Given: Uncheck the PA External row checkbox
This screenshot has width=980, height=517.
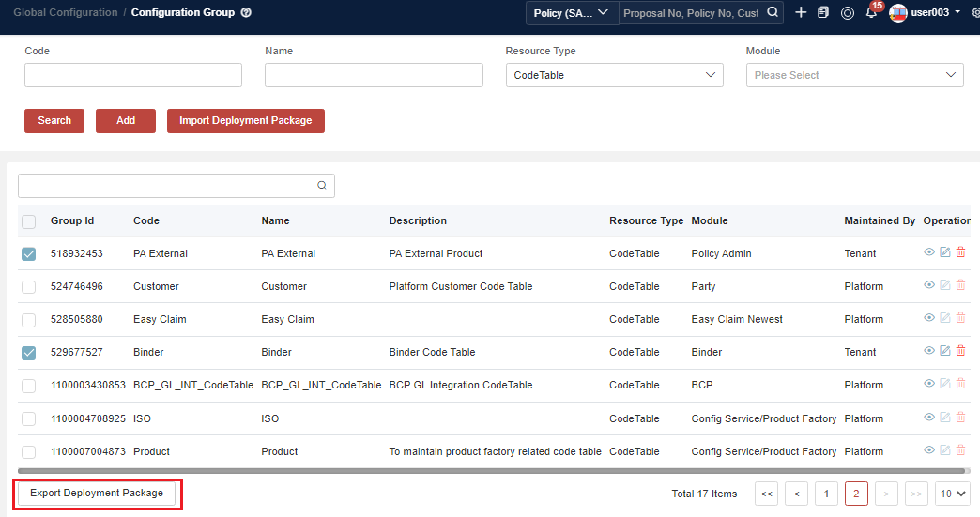Looking at the screenshot, I should (x=29, y=253).
